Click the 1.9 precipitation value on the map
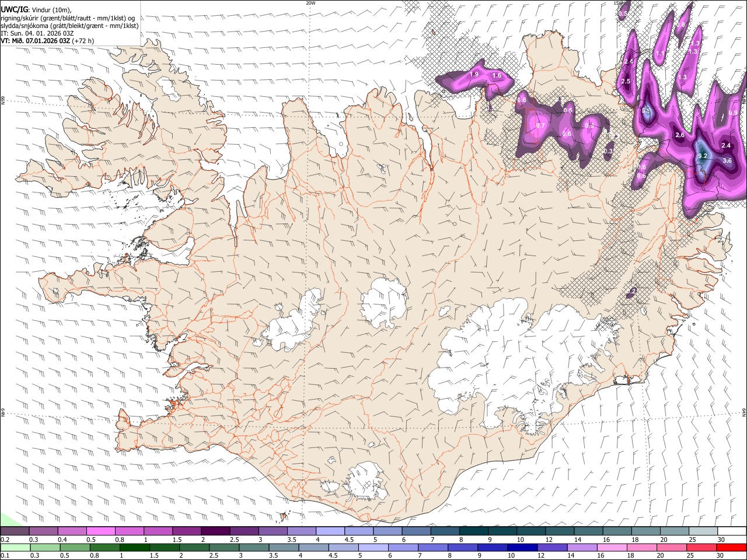Screen dimensions: 747x560 point(474,75)
